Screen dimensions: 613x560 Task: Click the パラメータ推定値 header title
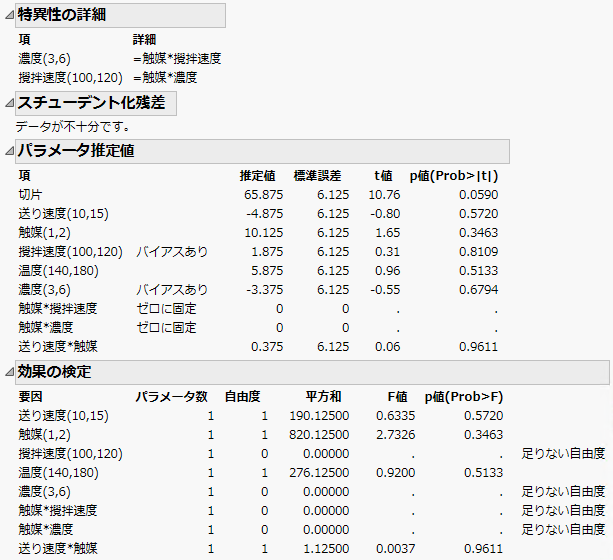tap(76, 151)
